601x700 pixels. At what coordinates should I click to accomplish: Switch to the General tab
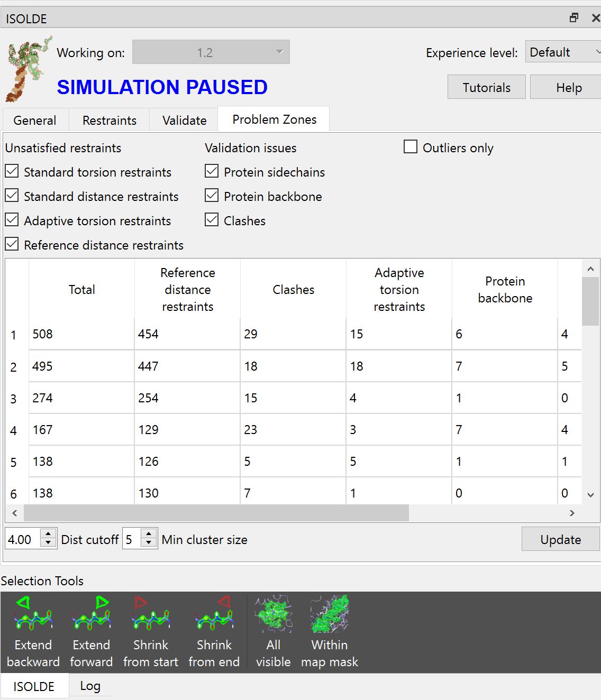click(x=35, y=121)
